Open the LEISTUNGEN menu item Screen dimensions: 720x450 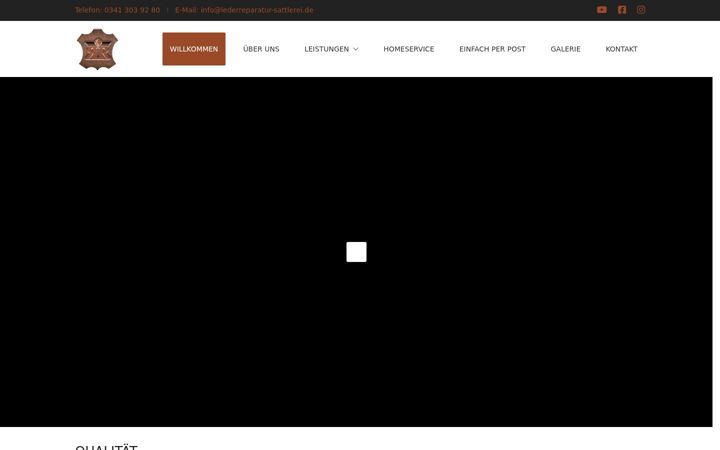tap(326, 49)
